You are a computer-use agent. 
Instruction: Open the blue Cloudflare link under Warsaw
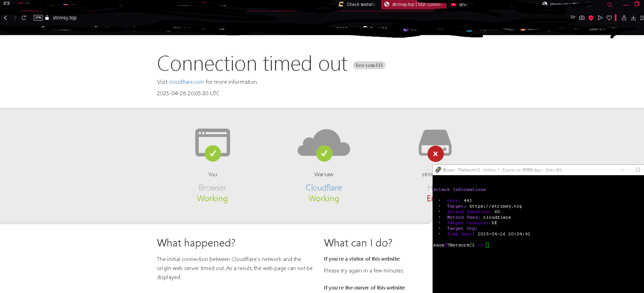click(x=324, y=188)
